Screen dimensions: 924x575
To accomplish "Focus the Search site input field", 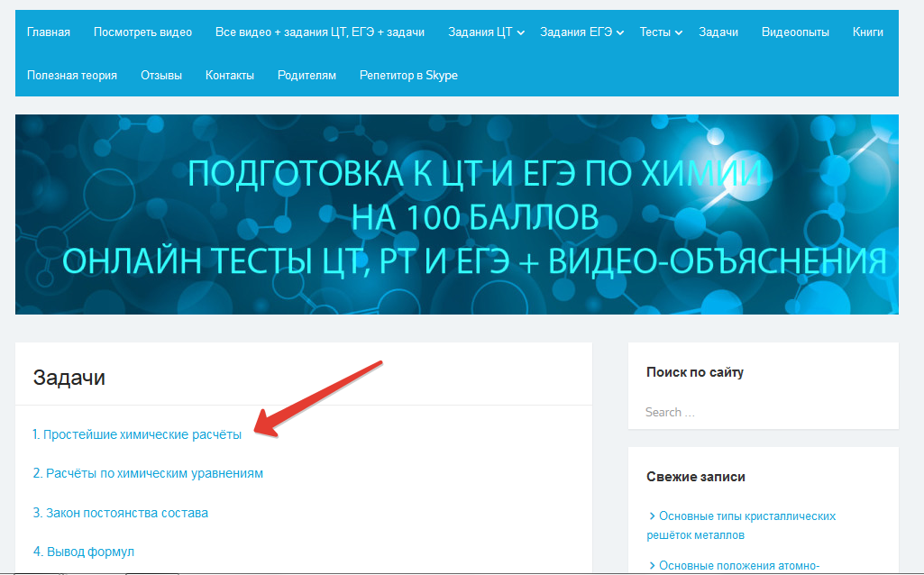I will pos(764,413).
